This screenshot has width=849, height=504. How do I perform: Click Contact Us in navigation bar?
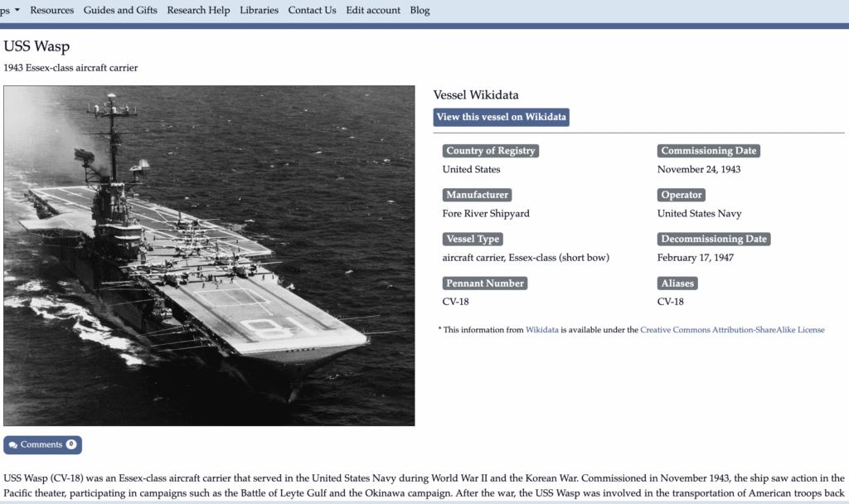(x=312, y=10)
